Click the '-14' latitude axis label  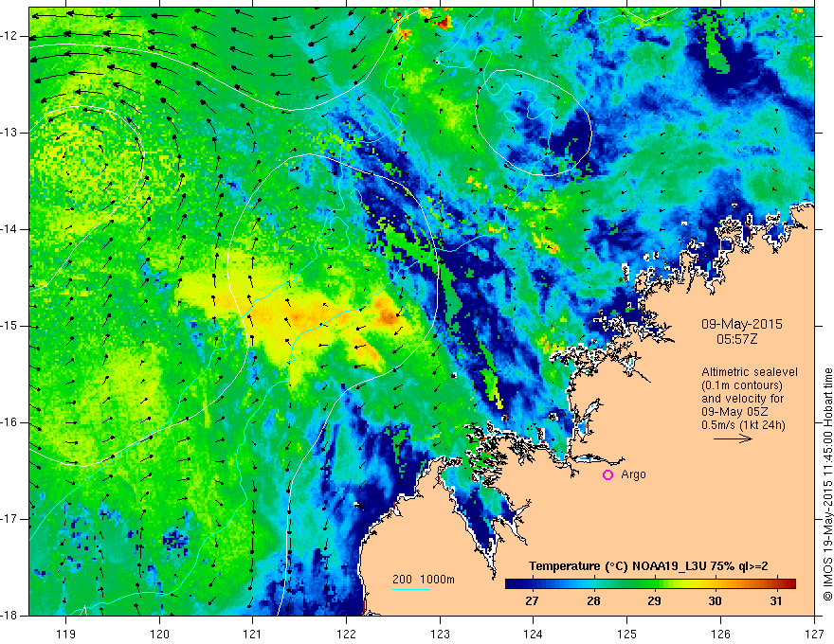pyautogui.click(x=9, y=229)
